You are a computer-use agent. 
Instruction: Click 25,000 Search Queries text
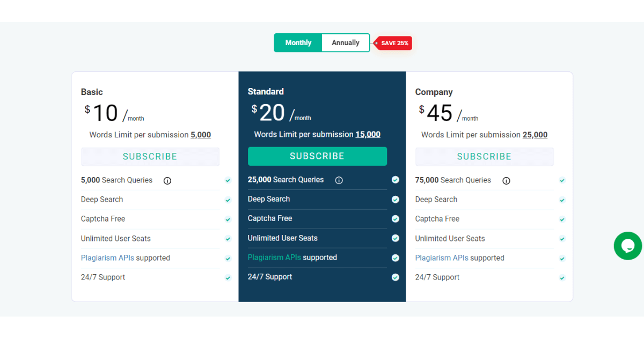click(286, 180)
